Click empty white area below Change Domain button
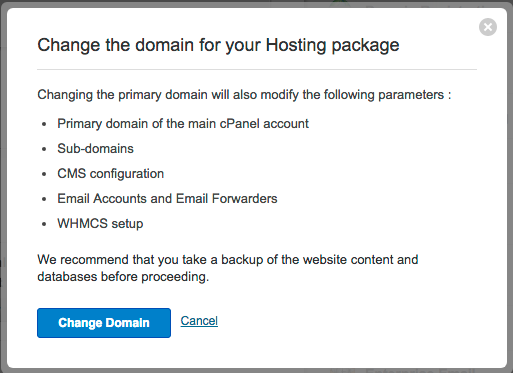513x373 pixels. click(x=104, y=353)
